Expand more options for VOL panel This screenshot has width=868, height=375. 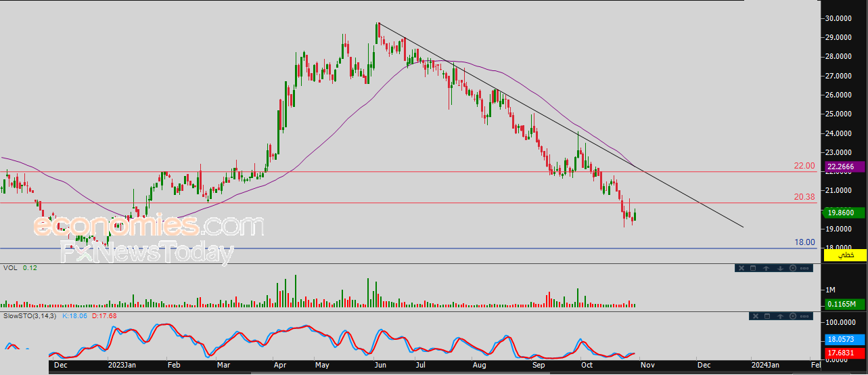804,269
